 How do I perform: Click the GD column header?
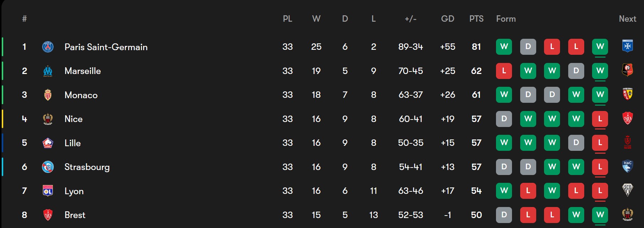pos(447,19)
